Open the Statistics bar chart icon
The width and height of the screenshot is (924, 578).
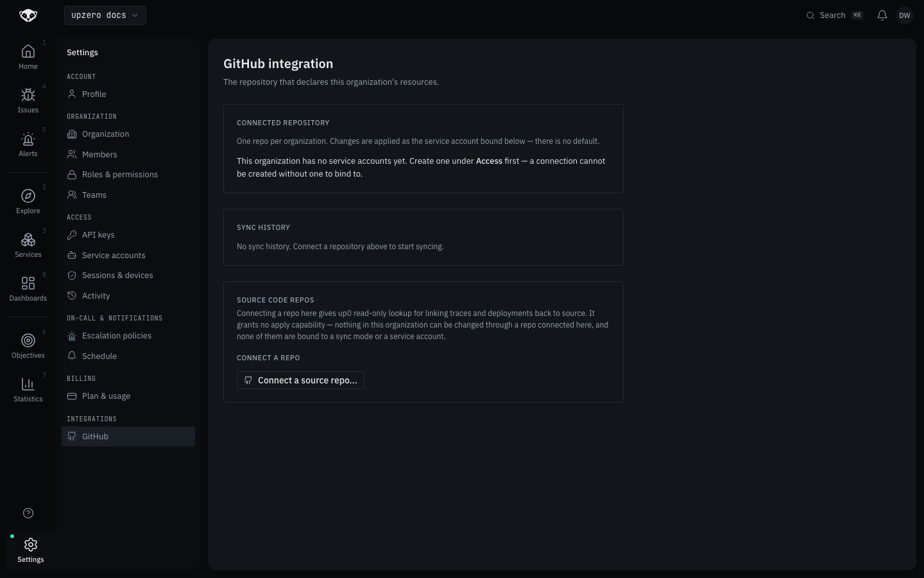(x=28, y=384)
